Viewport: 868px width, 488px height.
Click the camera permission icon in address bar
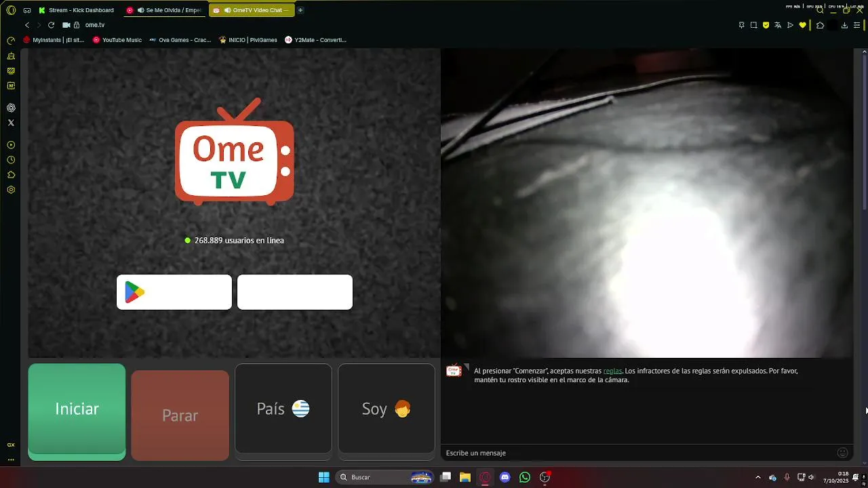click(x=66, y=25)
